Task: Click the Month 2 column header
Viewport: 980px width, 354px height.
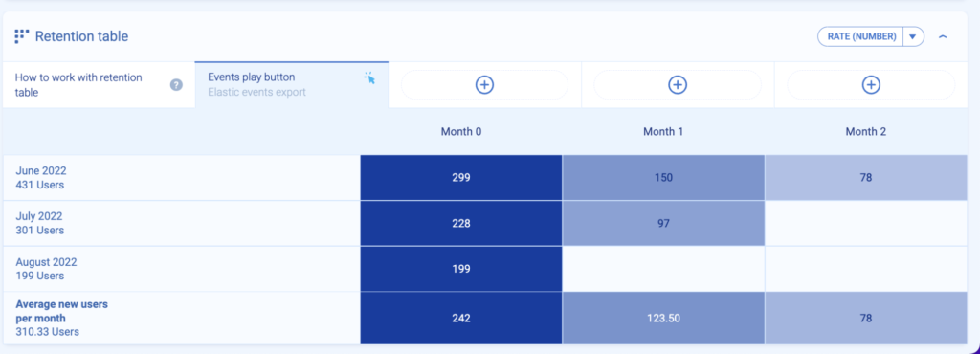Action: point(865,132)
